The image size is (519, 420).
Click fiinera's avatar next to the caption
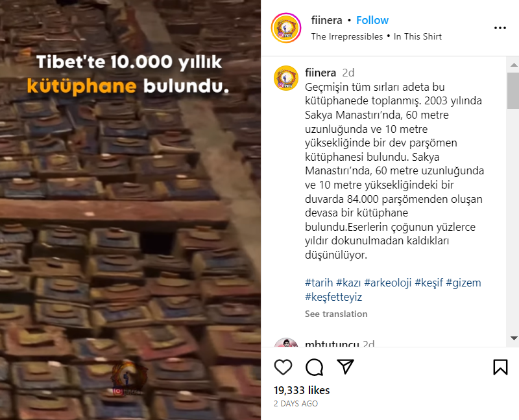tap(286, 78)
